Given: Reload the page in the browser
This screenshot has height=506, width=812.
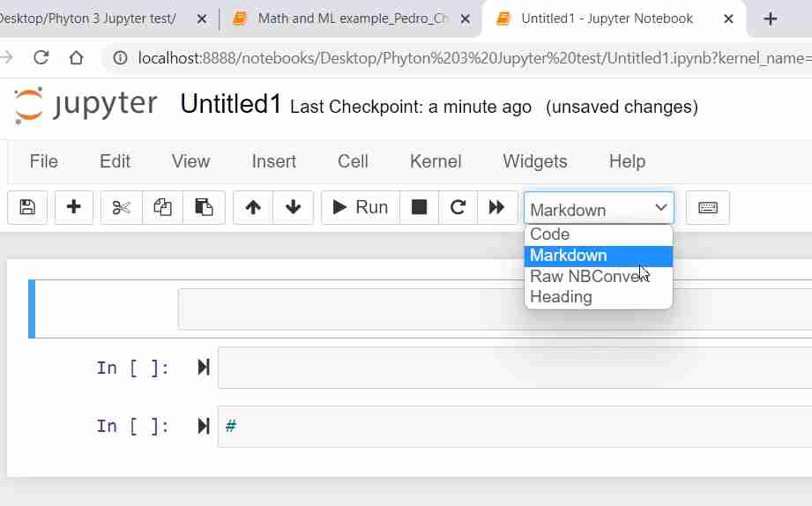Looking at the screenshot, I should tap(41, 57).
